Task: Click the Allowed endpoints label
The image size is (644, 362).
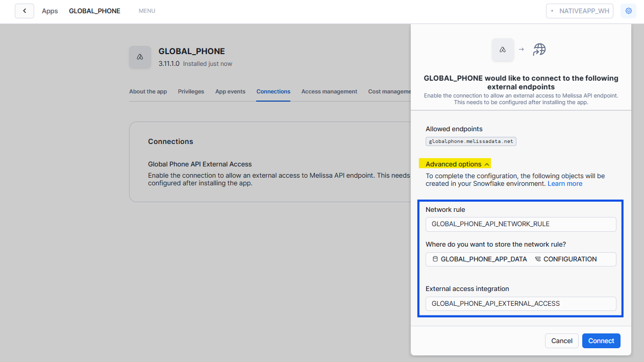Action: coord(454,129)
